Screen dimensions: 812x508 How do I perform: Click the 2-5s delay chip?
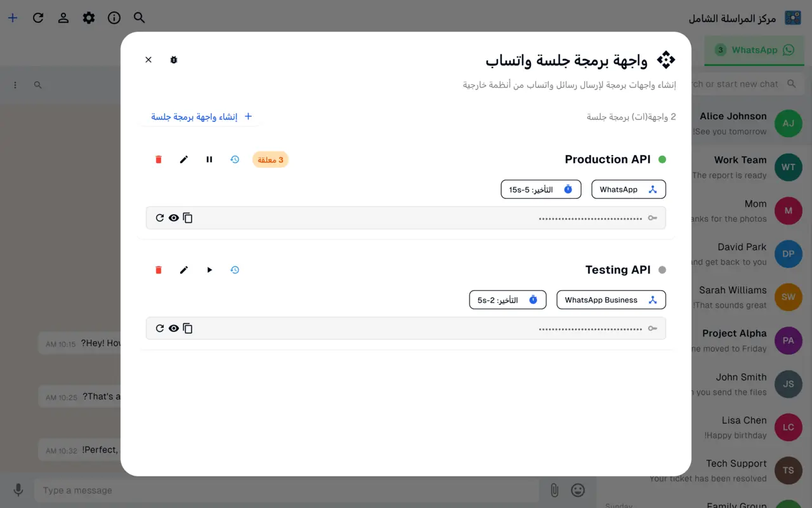(508, 300)
